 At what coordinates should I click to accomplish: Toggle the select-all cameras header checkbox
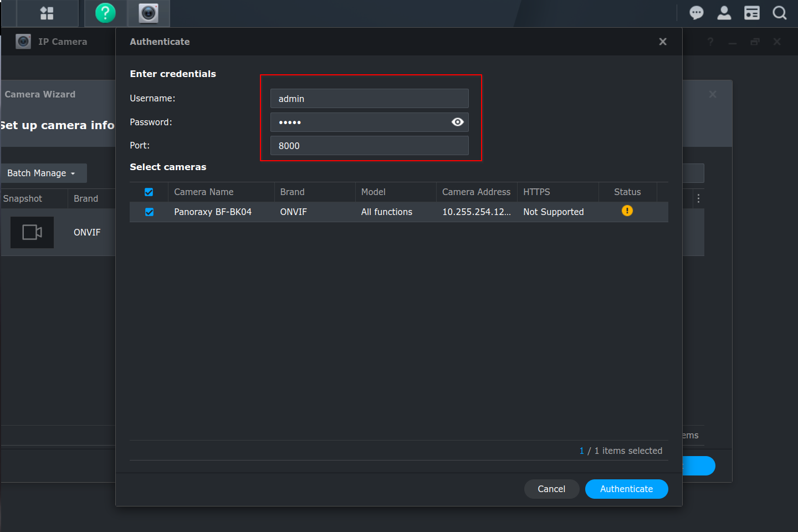tap(149, 192)
